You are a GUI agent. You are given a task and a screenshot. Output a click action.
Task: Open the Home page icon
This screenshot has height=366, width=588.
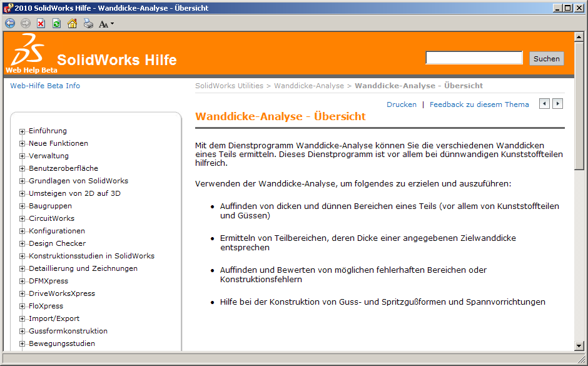click(73, 24)
